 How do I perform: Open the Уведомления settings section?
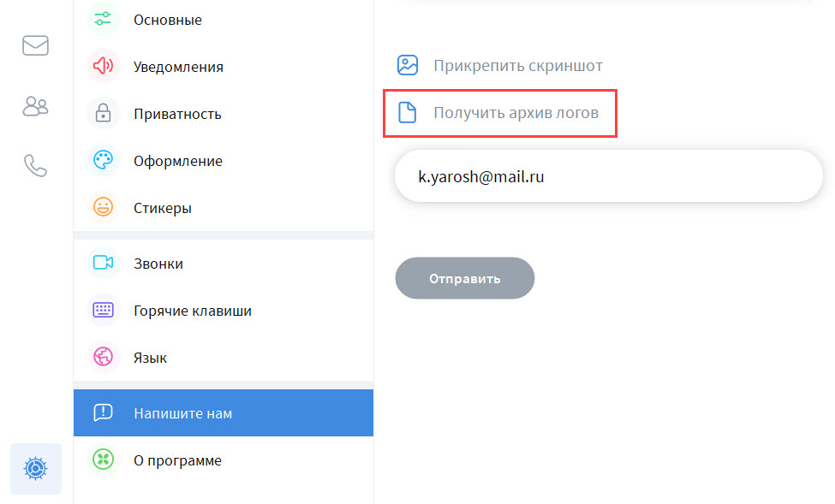pos(178,67)
